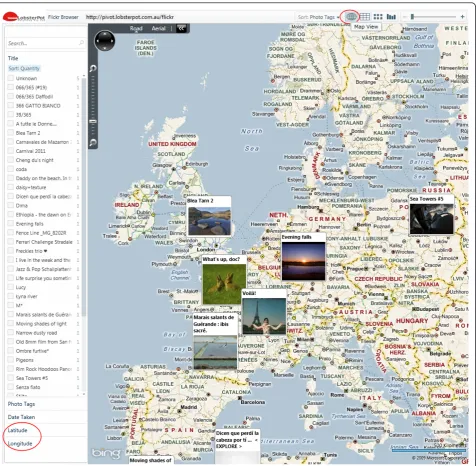Check the Moving shades of light checkbox
Viewport: 476px width, 466px height.
coord(11,323)
